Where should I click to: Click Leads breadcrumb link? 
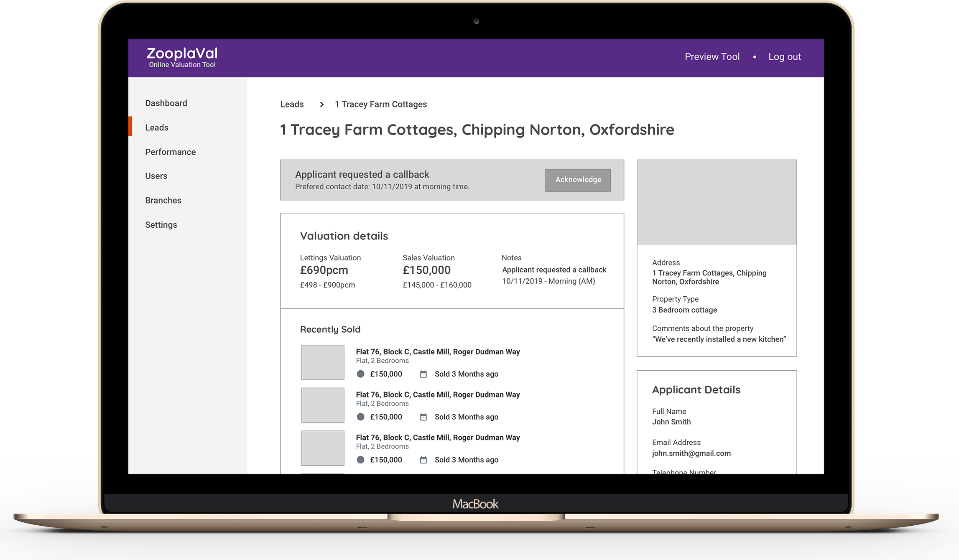(292, 104)
